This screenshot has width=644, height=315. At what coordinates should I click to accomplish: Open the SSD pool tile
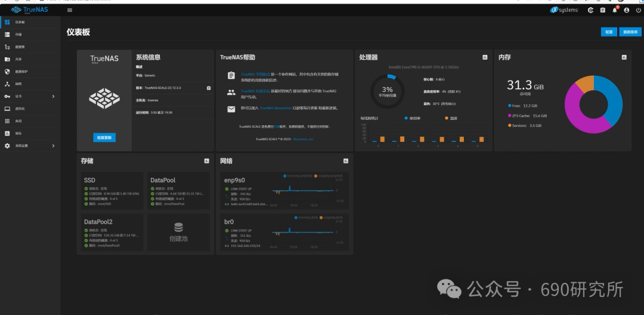click(x=112, y=190)
